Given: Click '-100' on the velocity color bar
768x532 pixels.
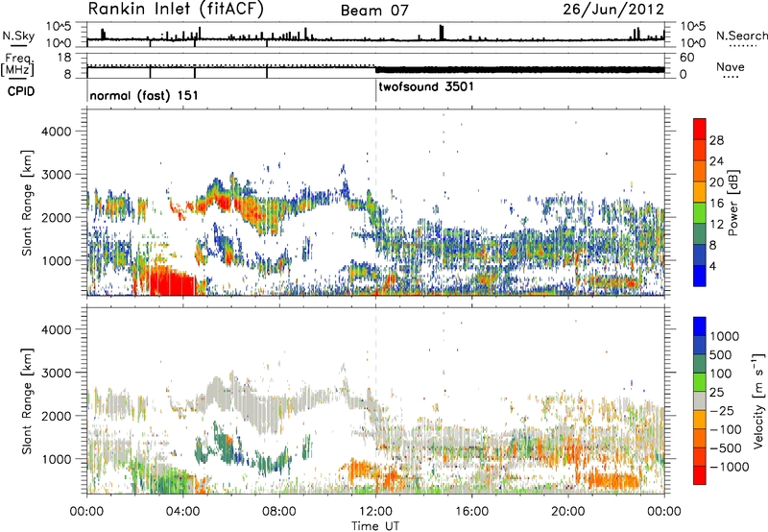Looking at the screenshot, I should tap(725, 429).
